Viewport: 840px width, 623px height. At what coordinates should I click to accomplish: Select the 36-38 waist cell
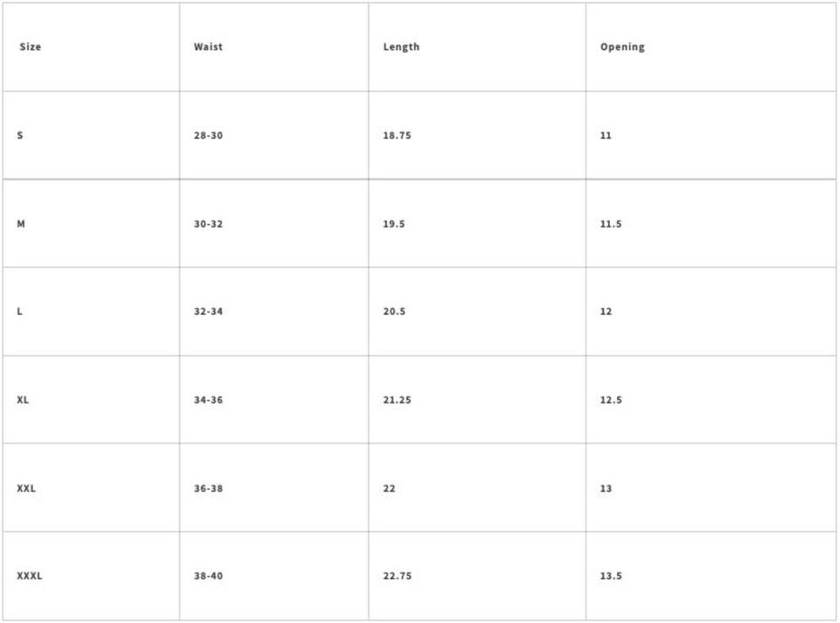(208, 488)
